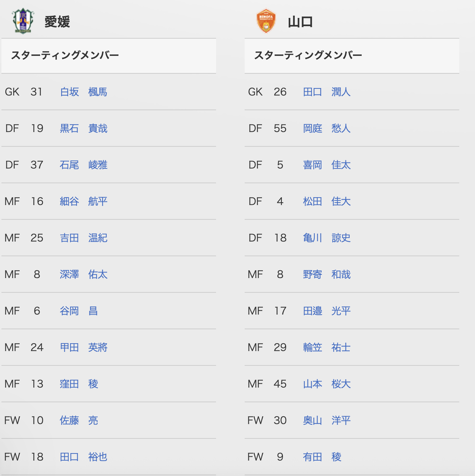The width and height of the screenshot is (475, 476).
Task: Open Yamaguchi goalkeeper 田口 潤人 profile
Action: [327, 92]
